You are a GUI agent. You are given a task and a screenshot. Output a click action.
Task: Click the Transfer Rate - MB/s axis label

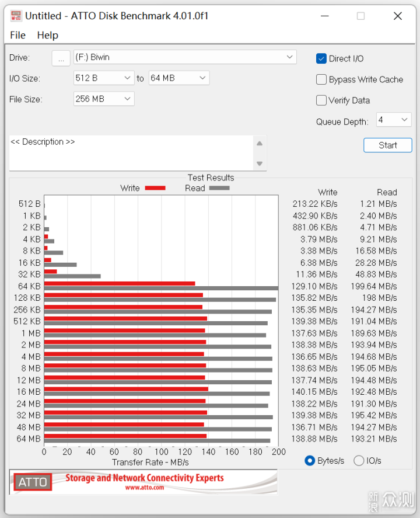tap(150, 462)
